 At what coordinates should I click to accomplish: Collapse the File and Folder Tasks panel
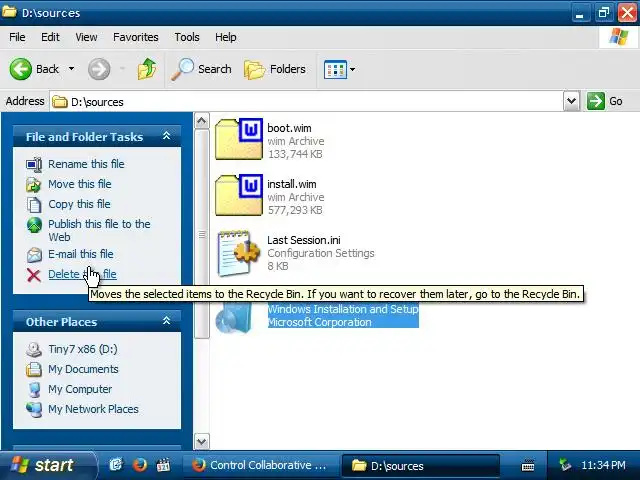(166, 136)
